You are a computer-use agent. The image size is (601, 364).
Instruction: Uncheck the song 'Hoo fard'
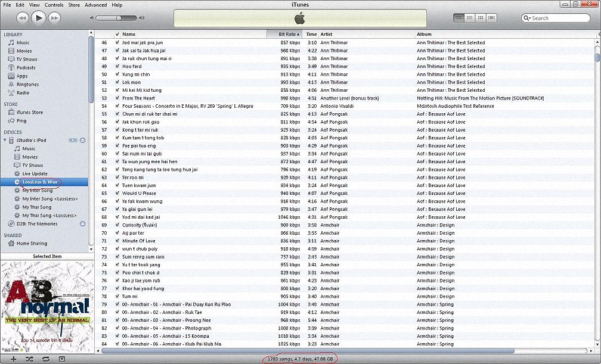[x=117, y=67]
